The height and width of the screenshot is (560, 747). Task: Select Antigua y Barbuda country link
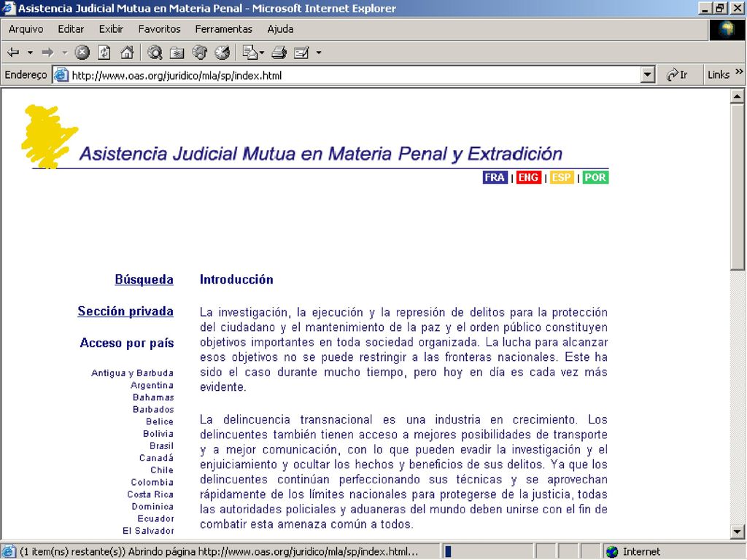click(132, 373)
